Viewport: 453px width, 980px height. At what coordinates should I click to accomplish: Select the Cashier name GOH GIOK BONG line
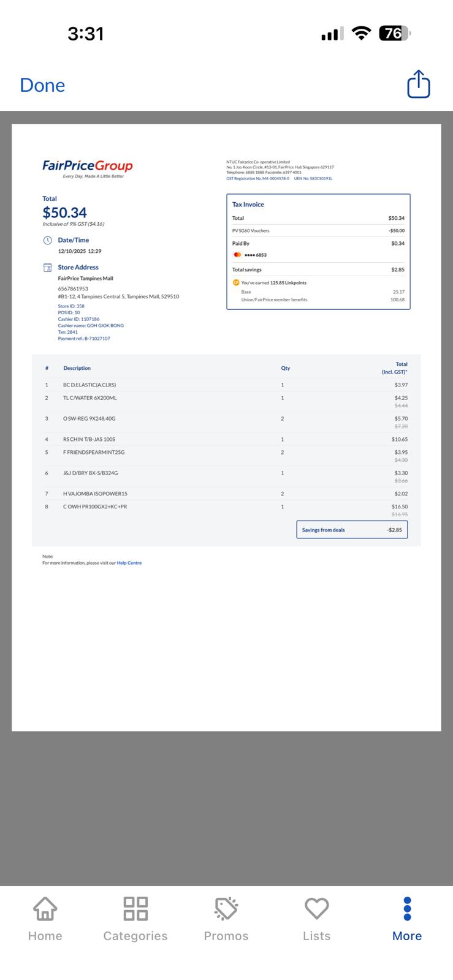coord(91,325)
